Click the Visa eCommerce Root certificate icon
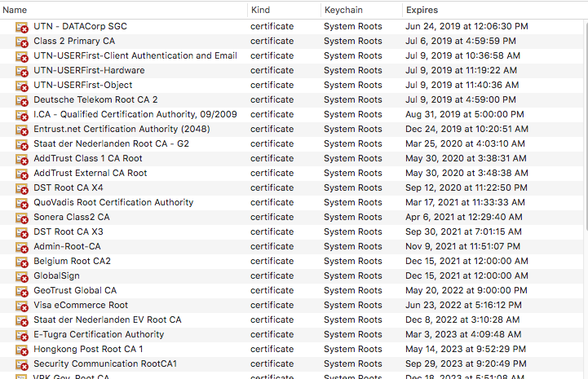The image size is (588, 379). (22, 306)
